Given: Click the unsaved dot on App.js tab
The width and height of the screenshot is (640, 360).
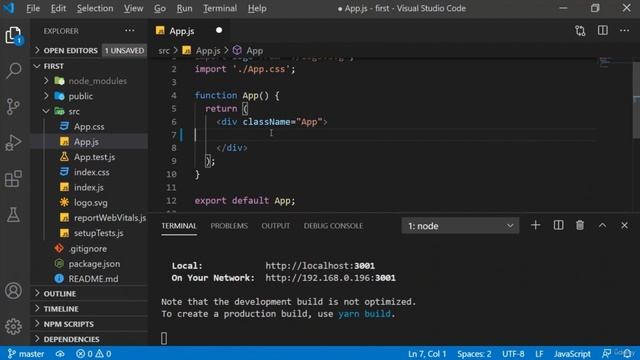Looking at the screenshot, I should pos(219,31).
